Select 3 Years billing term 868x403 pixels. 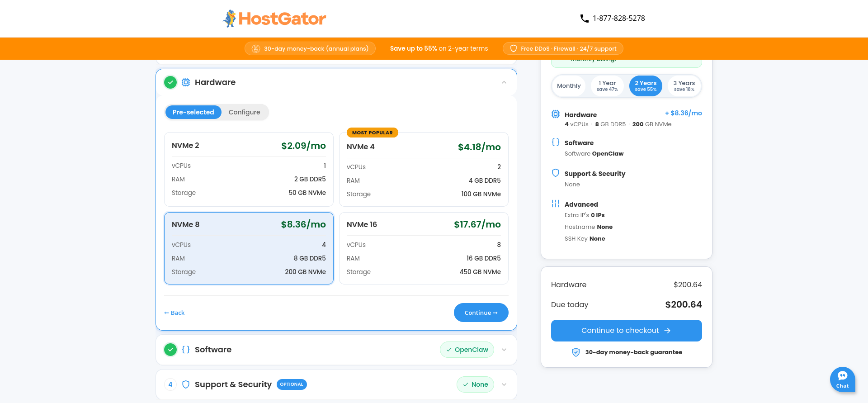pyautogui.click(x=684, y=86)
